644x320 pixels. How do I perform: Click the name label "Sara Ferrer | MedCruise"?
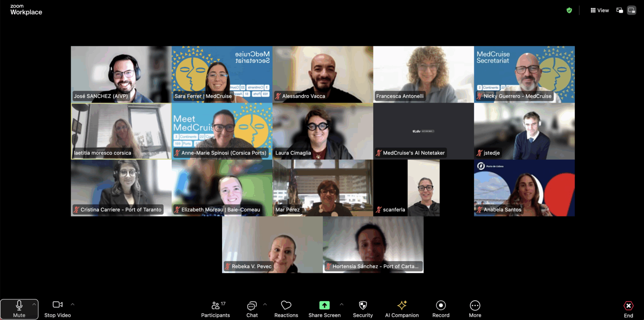coord(203,96)
